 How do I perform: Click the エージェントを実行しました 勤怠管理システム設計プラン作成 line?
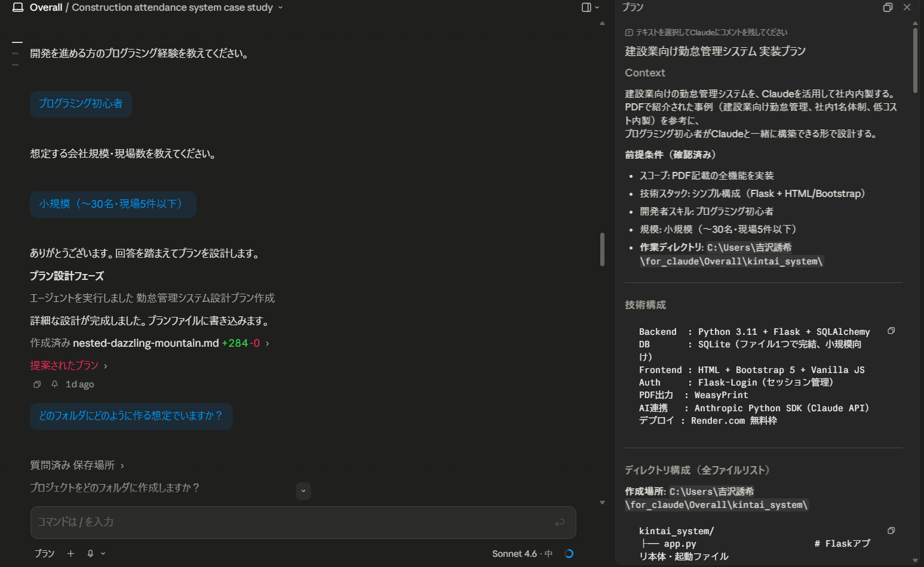(x=152, y=298)
